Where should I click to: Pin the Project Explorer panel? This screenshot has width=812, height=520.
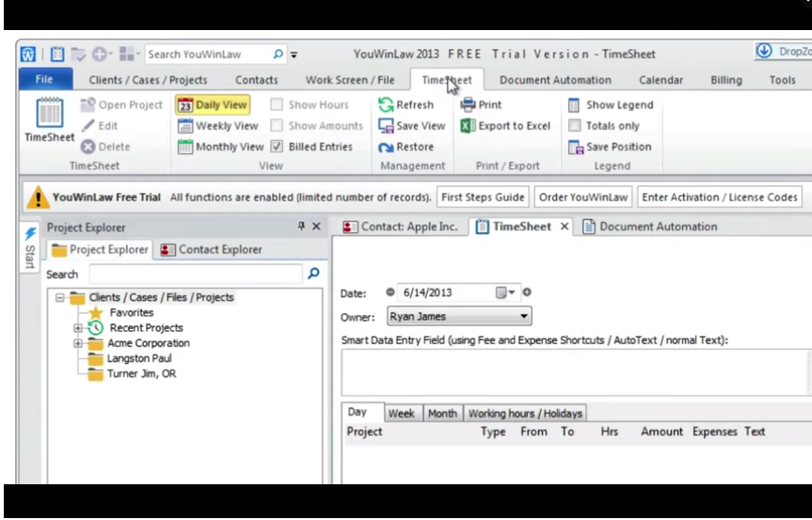click(x=301, y=226)
